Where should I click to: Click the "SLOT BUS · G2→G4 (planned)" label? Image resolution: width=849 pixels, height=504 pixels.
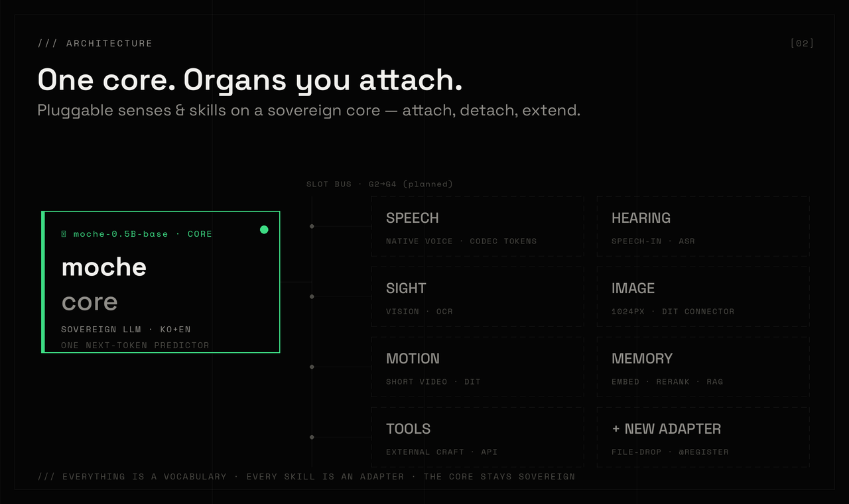pos(379,184)
